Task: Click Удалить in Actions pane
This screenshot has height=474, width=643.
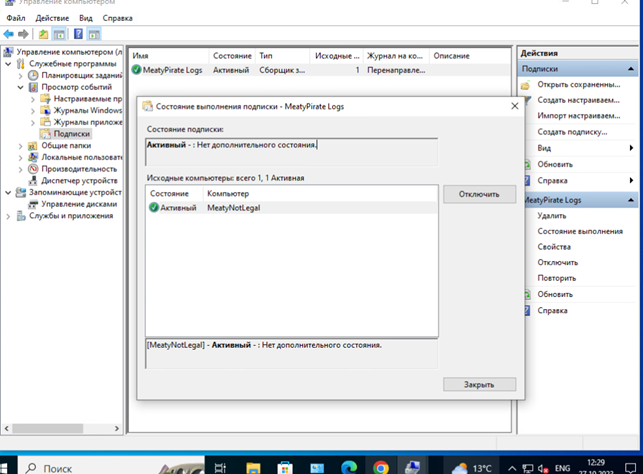Action: click(552, 216)
